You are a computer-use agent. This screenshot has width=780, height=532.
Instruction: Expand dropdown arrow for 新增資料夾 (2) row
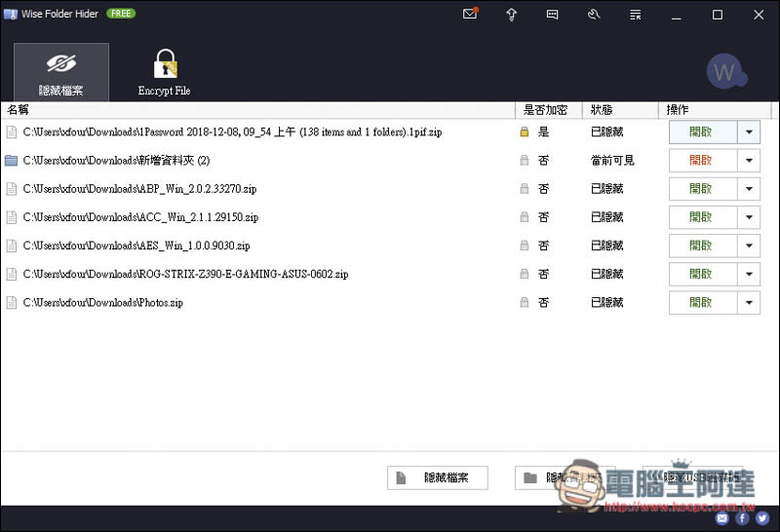[749, 161]
